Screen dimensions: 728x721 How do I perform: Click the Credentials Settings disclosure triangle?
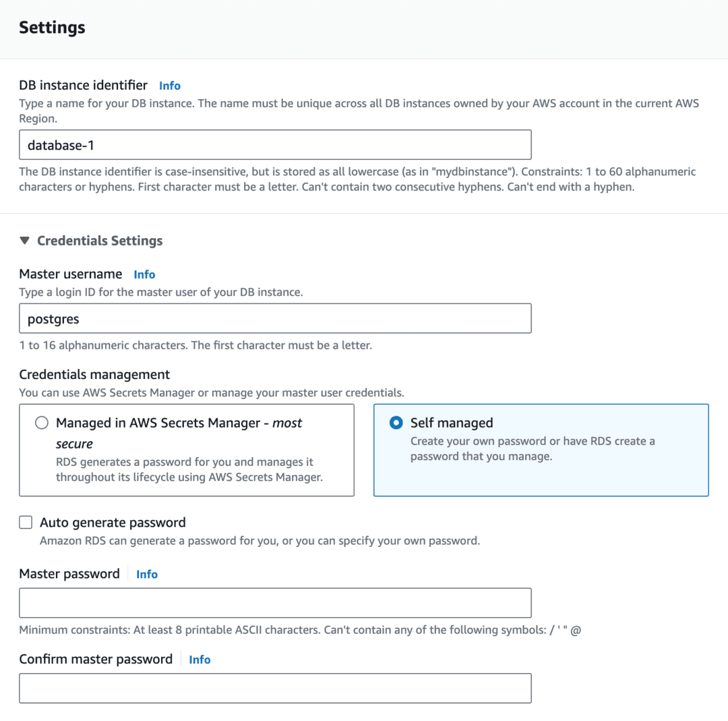(x=26, y=240)
